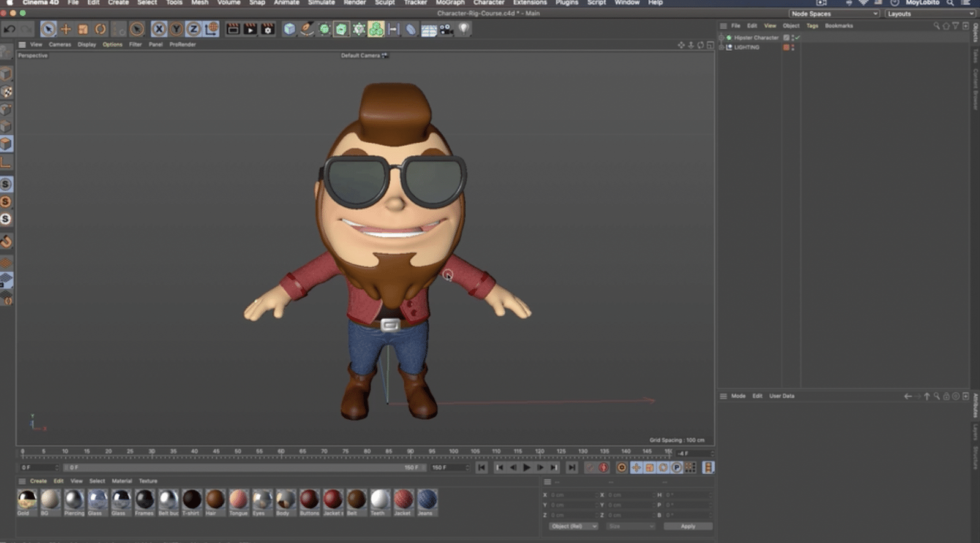Select the Jeans material swatch
The width and height of the screenshot is (980, 543).
tap(427, 499)
